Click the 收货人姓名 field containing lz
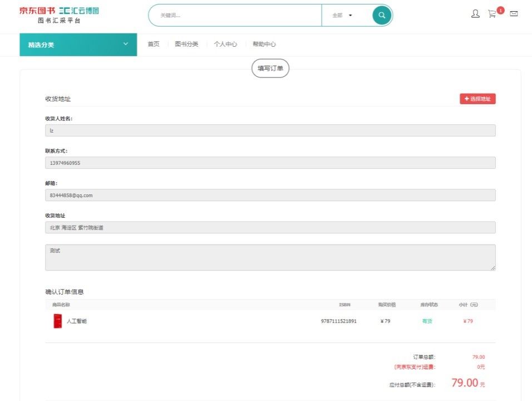This screenshot has width=532, height=401. point(270,130)
